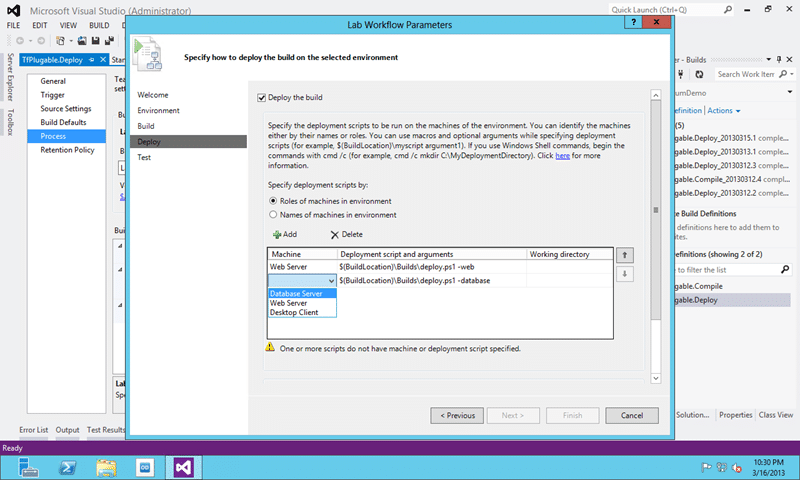Go to the Test wizard step
The height and width of the screenshot is (480, 800).
point(144,157)
